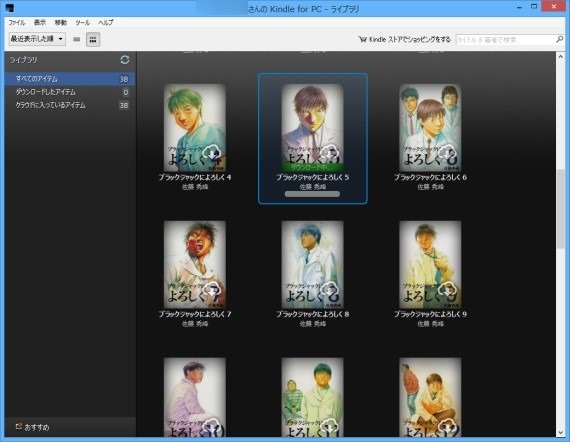Click title text ブラックジャックによろしく 9

(430, 314)
